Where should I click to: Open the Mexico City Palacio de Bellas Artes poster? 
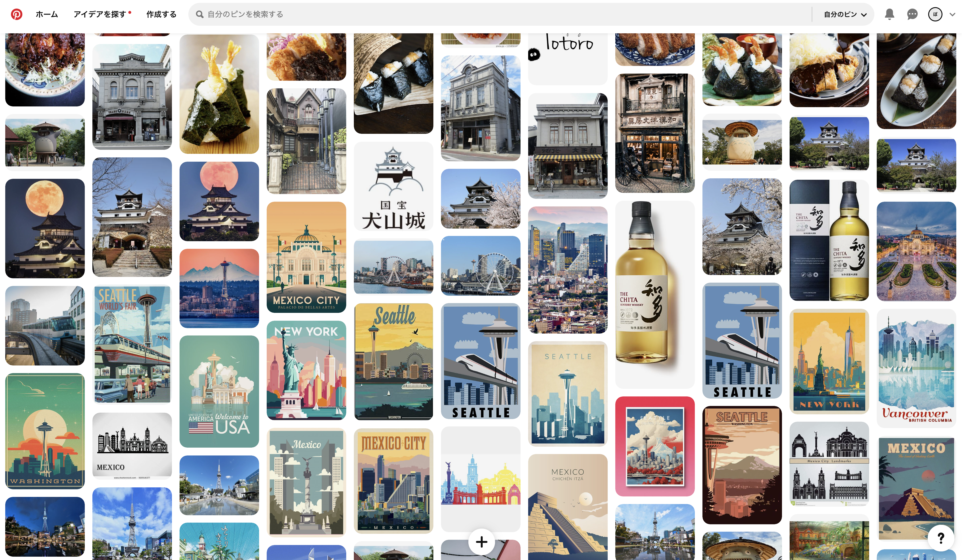[x=306, y=257]
